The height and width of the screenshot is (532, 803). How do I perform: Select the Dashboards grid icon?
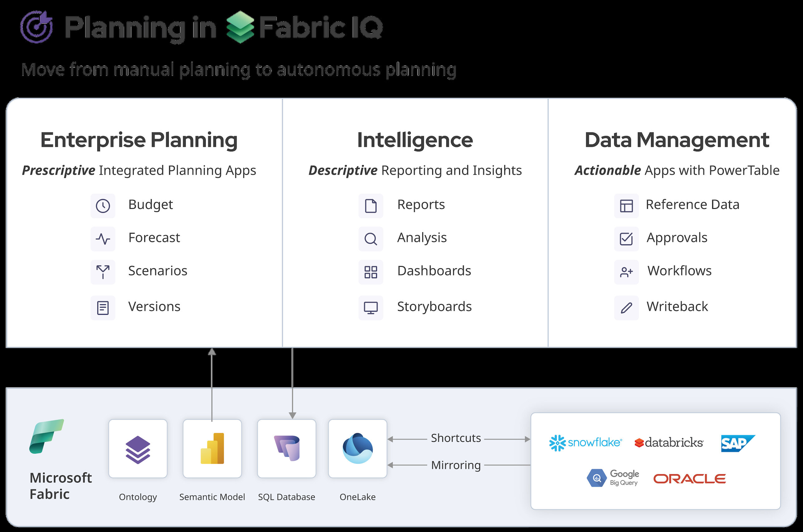point(370,272)
